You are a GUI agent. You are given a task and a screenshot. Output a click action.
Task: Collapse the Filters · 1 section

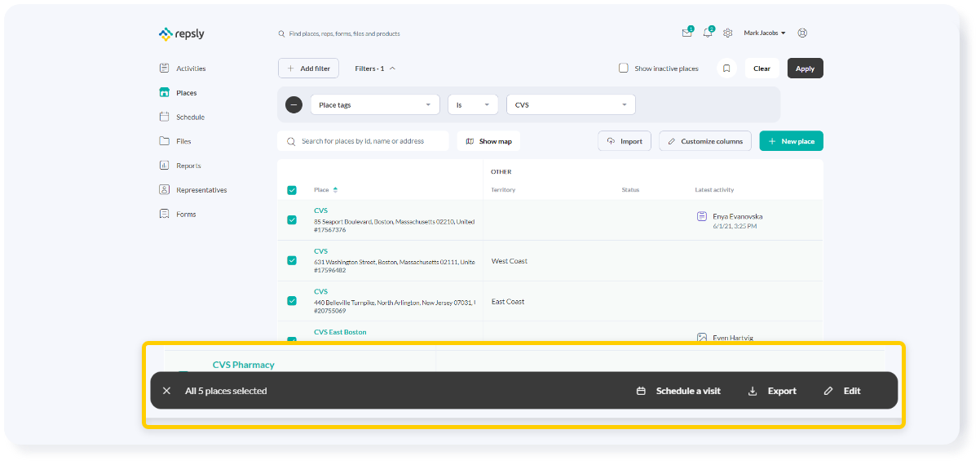coord(375,69)
